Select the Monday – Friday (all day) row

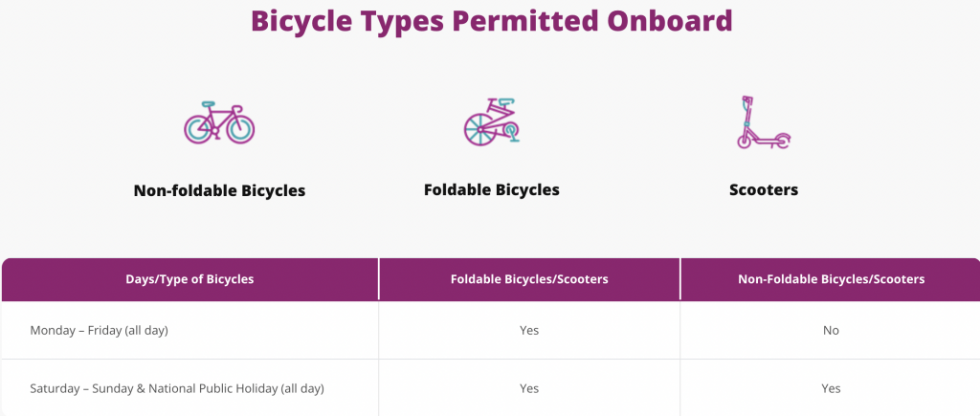[x=490, y=331]
